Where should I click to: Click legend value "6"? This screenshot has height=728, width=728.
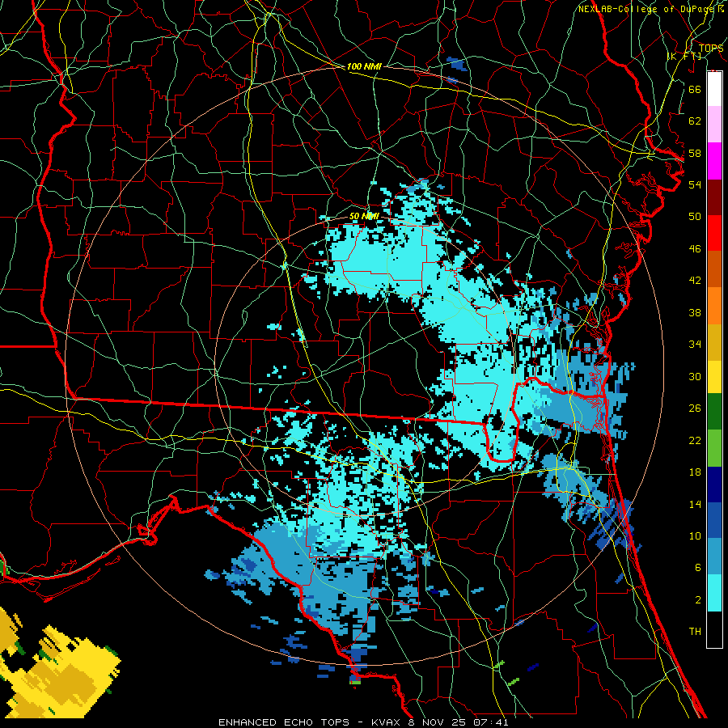point(697,568)
